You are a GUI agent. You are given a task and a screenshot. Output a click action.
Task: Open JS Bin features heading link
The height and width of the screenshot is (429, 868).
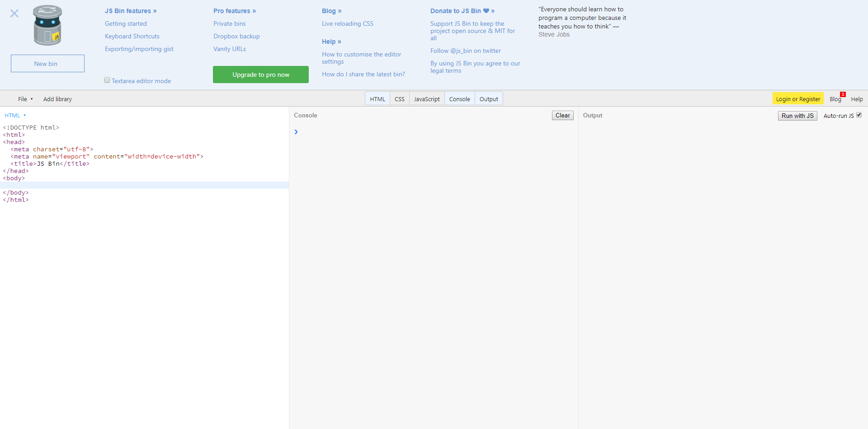[131, 11]
